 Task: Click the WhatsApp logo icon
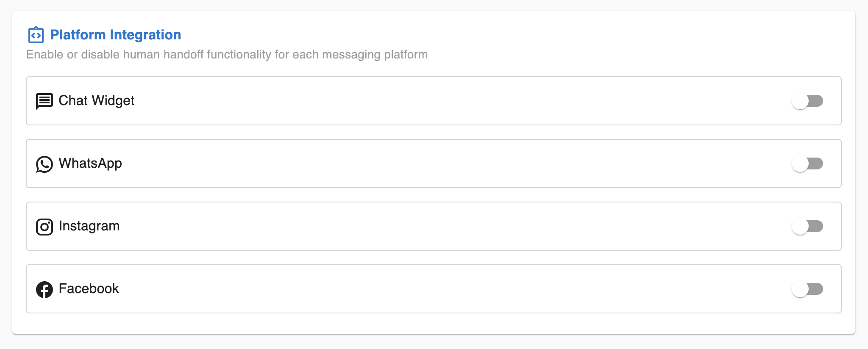pyautogui.click(x=45, y=164)
